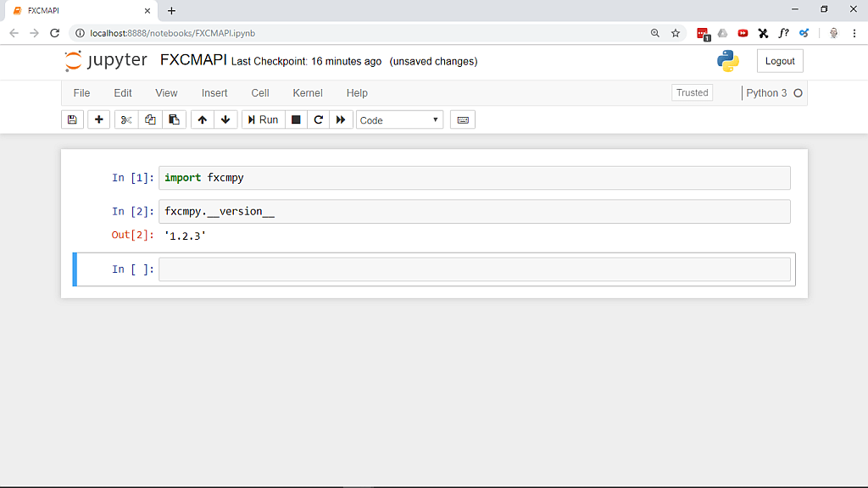The image size is (868, 488).
Task: Restart the kernel with the circular arrow
Action: click(319, 119)
